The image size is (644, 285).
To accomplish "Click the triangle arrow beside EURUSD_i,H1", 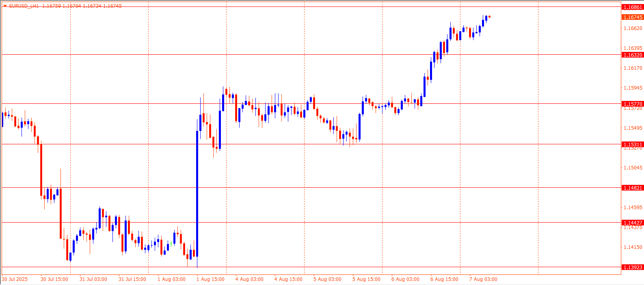I will 5,6.
